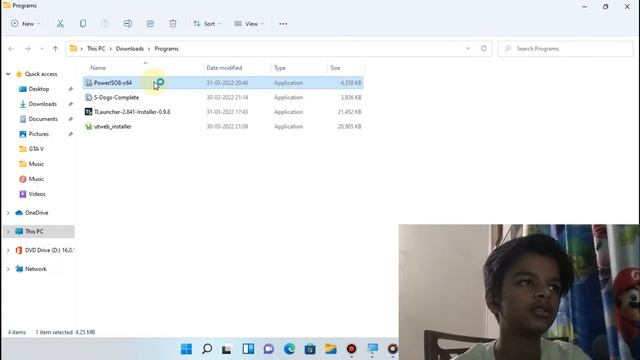Open Quick access in sidebar

[x=41, y=74]
